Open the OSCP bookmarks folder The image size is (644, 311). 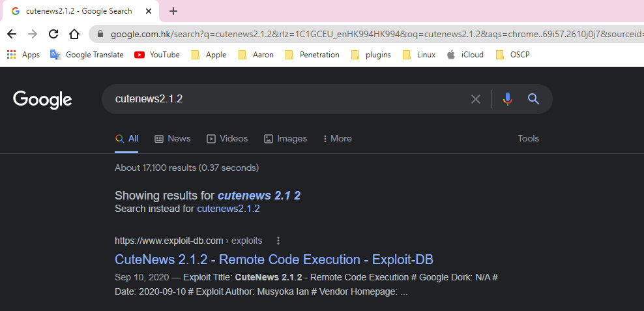click(512, 55)
